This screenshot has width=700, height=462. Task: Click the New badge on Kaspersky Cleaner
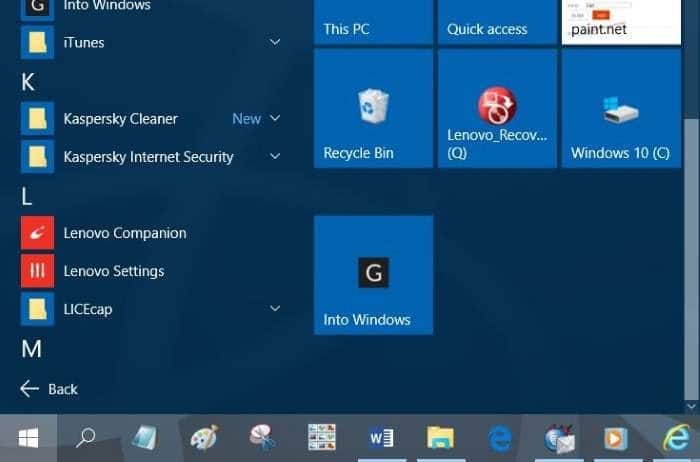246,119
